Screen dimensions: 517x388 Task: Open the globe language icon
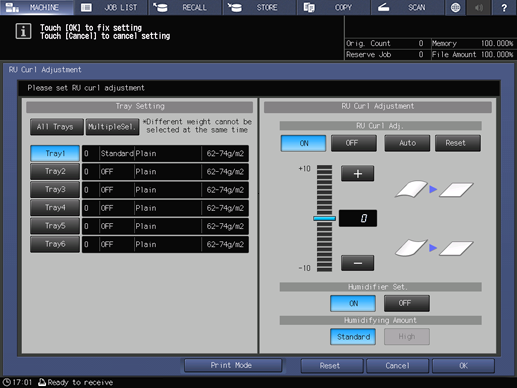coord(455,7)
